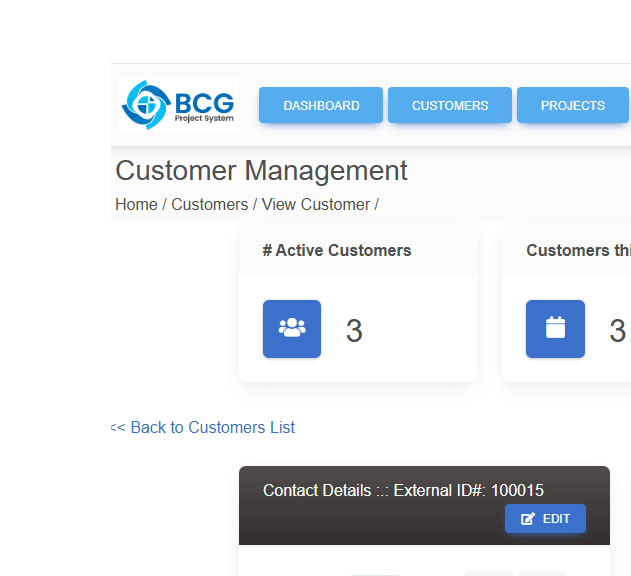Go to the Projects menu item
The height and width of the screenshot is (576, 631).
point(573,105)
